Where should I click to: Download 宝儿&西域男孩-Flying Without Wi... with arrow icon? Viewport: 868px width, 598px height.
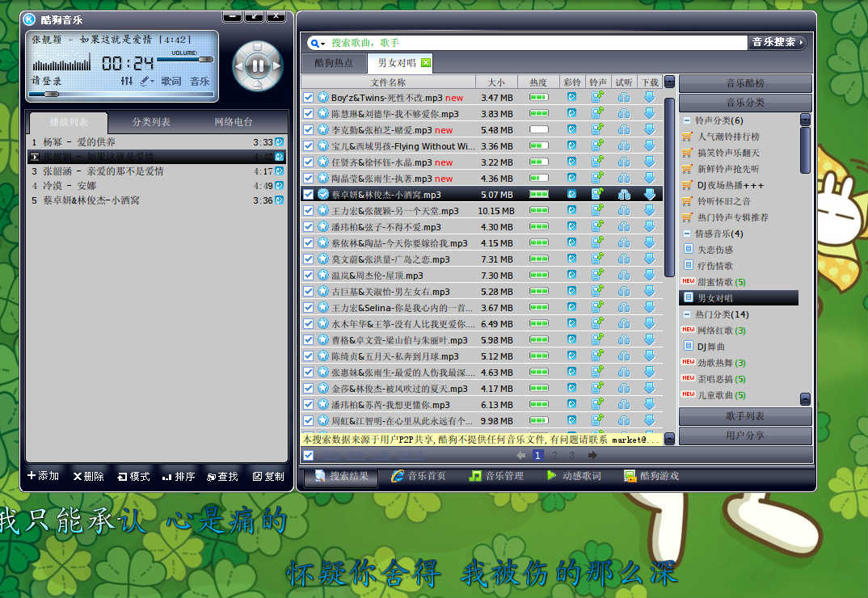click(x=650, y=145)
